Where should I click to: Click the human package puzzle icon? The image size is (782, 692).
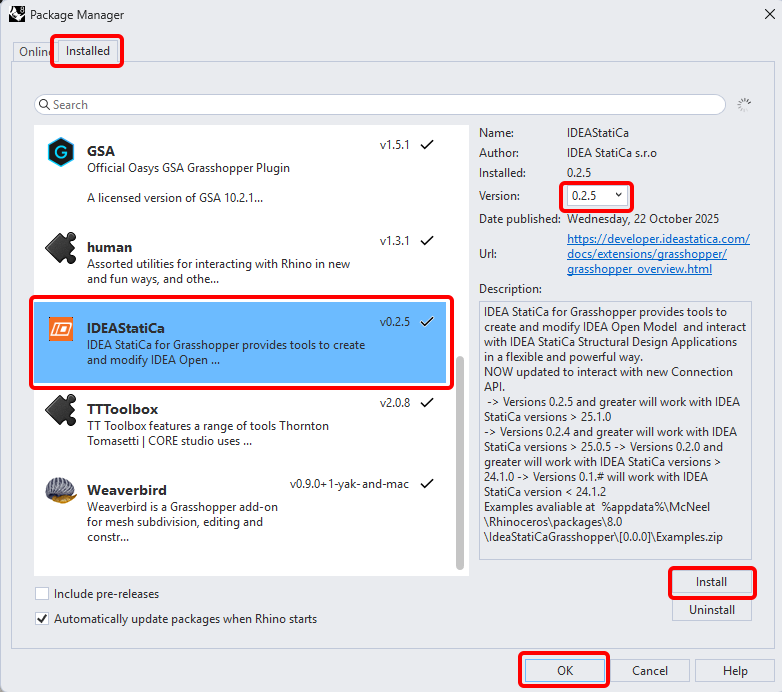pos(61,248)
